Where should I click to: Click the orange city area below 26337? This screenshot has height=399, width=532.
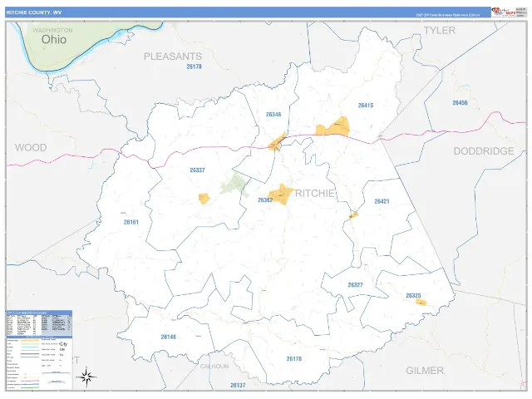[204, 199]
